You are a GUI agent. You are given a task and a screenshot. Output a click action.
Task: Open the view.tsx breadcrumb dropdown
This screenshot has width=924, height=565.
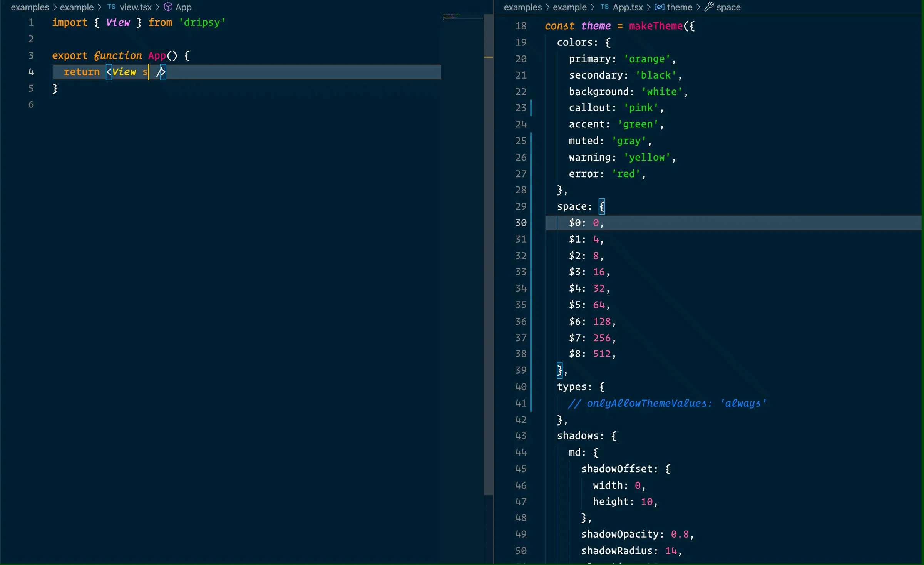(136, 7)
